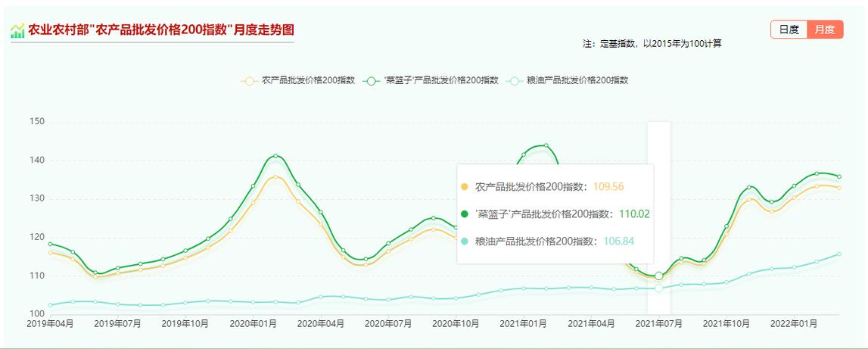Viewport: 868px width, 349px height.
Task: Toggle the 粮油产品批发价格200指数 legend series
Action: click(x=568, y=80)
